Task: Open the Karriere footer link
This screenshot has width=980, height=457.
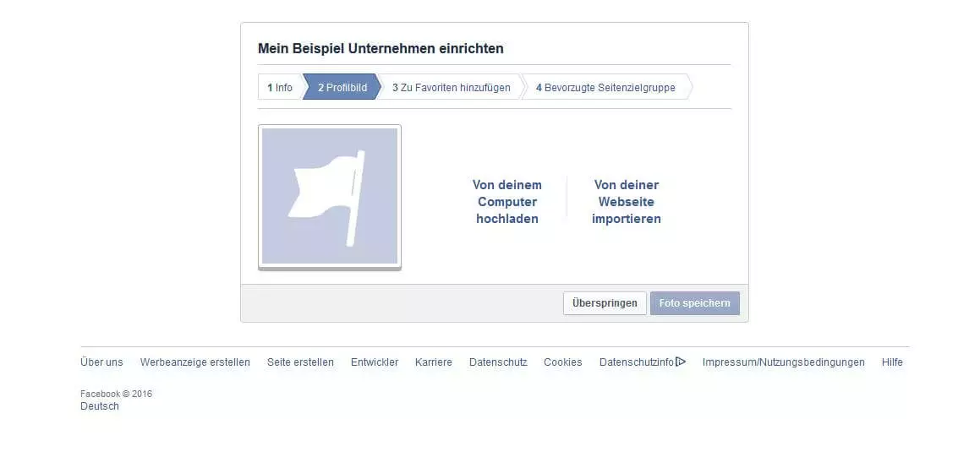Action: (x=434, y=362)
